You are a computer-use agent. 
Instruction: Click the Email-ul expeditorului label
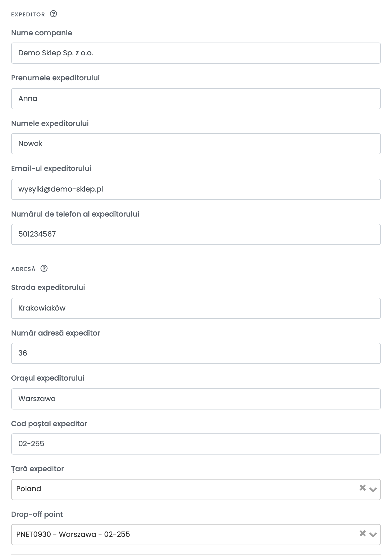51,168
